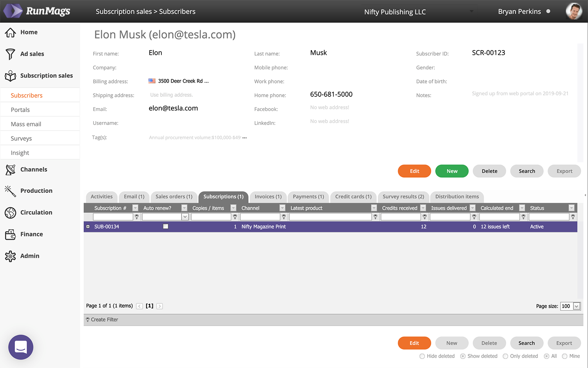Viewport: 588px width, 368px height.
Task: Toggle Auto renew checkbox for SUB-00134
Action: [x=166, y=227]
